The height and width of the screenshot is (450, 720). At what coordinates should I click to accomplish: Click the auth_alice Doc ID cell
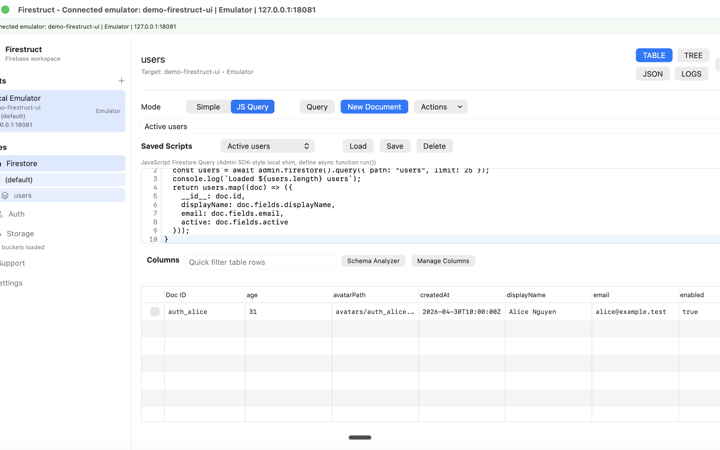coord(205,312)
